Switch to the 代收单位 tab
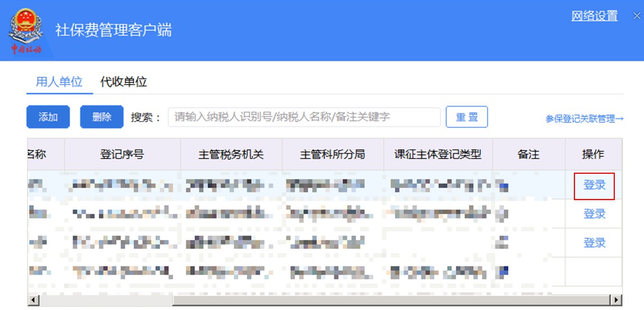Image resolution: width=644 pixels, height=310 pixels. (123, 82)
